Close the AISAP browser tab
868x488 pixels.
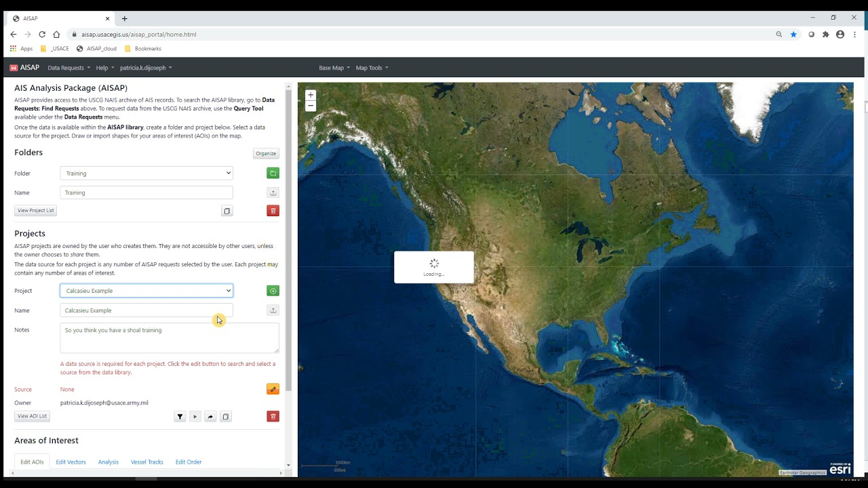point(107,18)
